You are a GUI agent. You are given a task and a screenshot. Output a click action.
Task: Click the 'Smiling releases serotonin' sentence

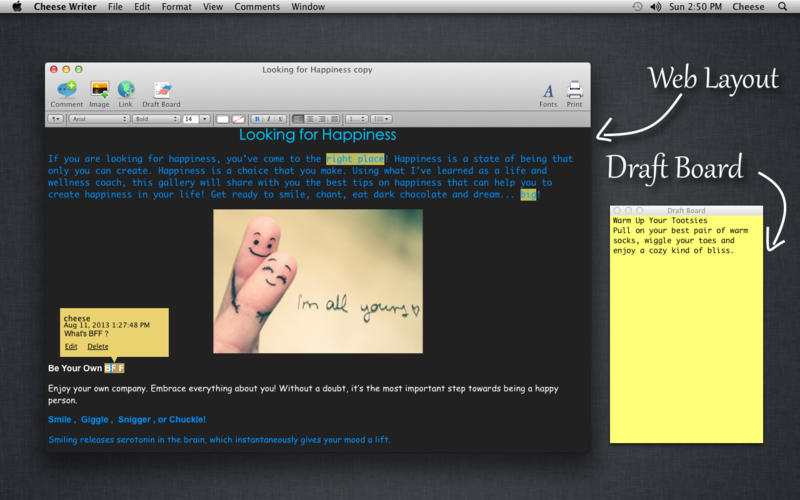tap(219, 440)
